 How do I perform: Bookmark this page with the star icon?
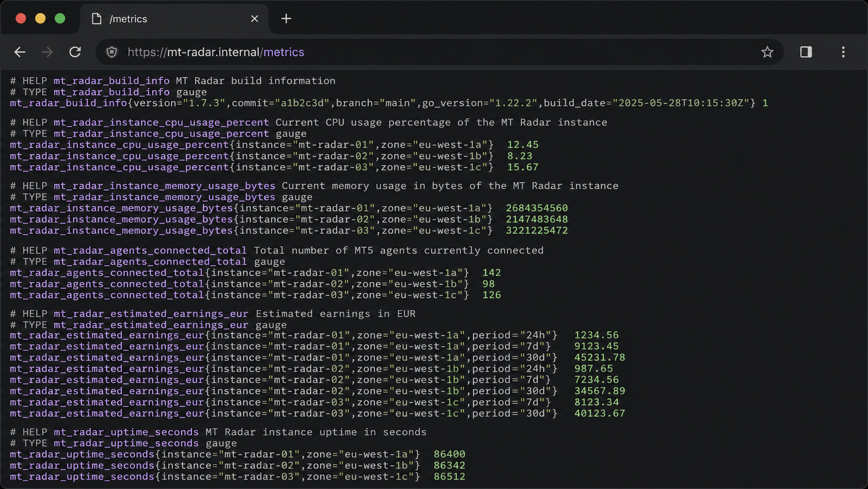(x=767, y=52)
